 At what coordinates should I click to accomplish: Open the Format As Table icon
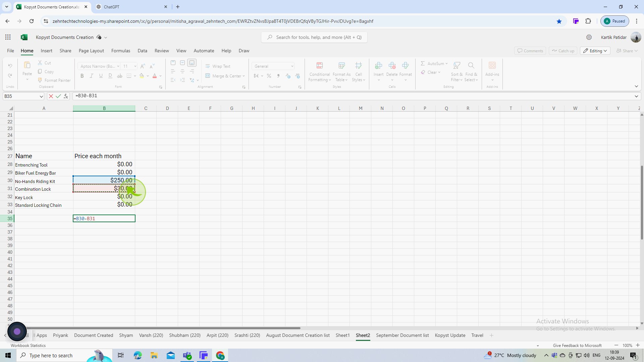[x=342, y=65]
